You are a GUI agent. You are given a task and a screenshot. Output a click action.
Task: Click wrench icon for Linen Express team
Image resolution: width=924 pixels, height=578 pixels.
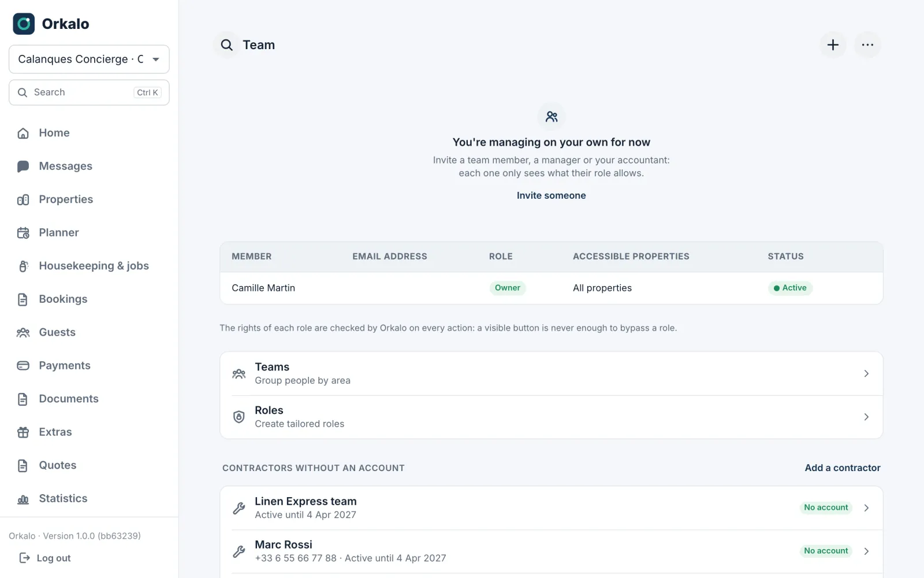[239, 508]
